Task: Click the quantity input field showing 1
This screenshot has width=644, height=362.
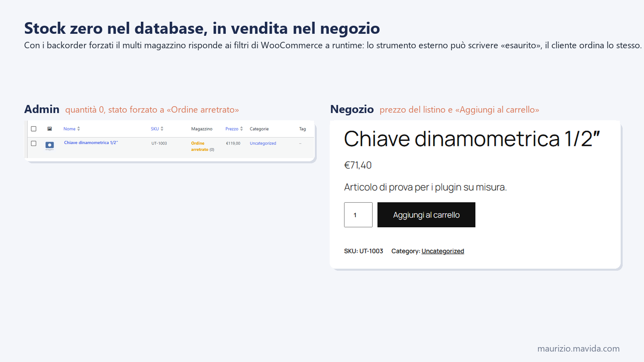Action: [x=358, y=215]
